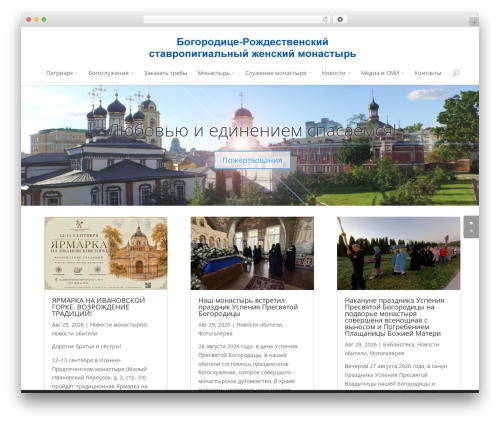Expand the Патриарх dropdown arrow
500x423 pixels.
coord(77,73)
